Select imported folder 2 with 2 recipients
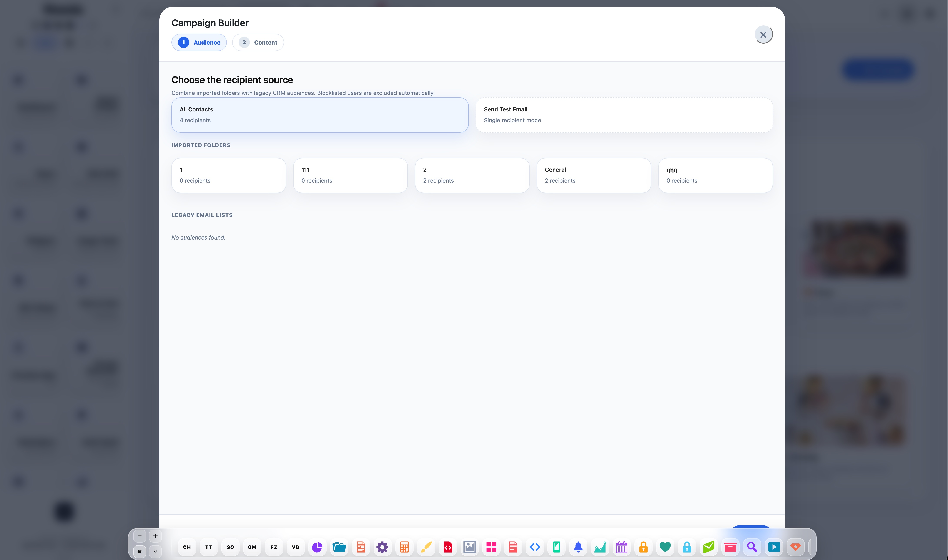 (472, 175)
